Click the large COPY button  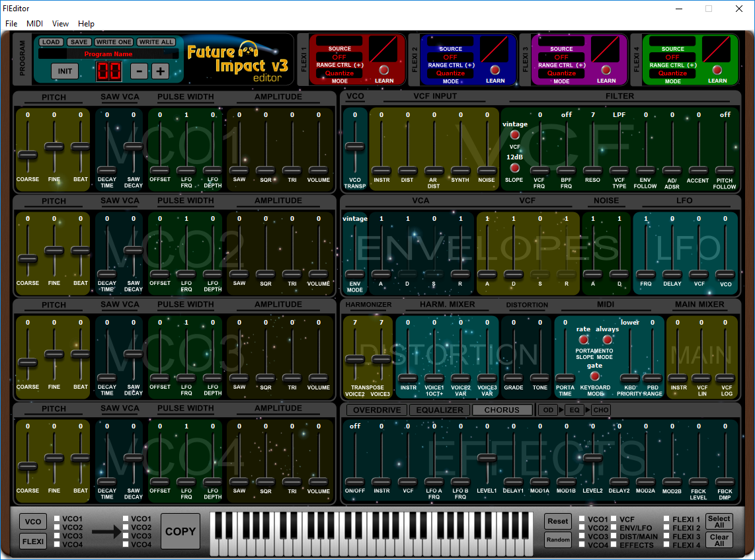pos(180,531)
